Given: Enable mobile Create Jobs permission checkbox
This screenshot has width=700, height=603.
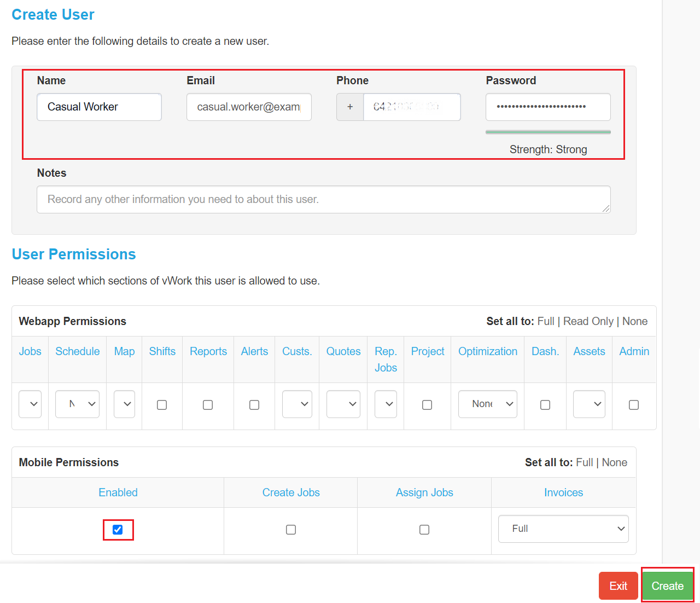Looking at the screenshot, I should [x=291, y=530].
